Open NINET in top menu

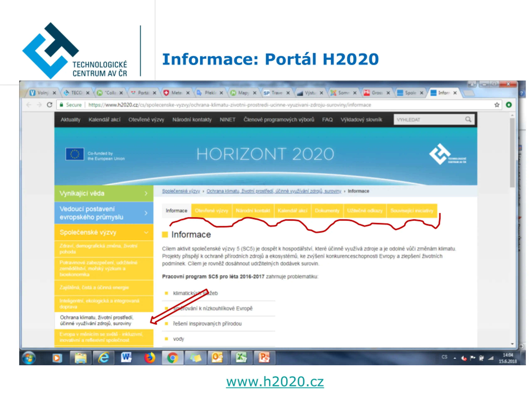(228, 119)
